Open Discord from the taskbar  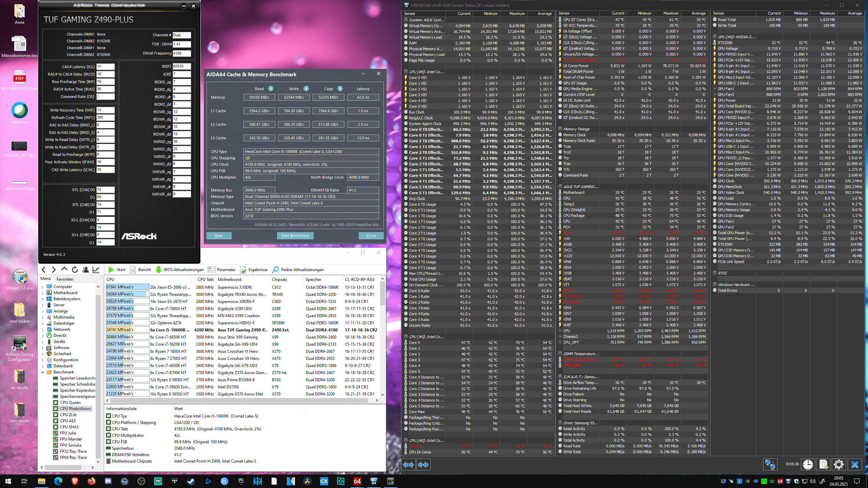tap(108, 481)
